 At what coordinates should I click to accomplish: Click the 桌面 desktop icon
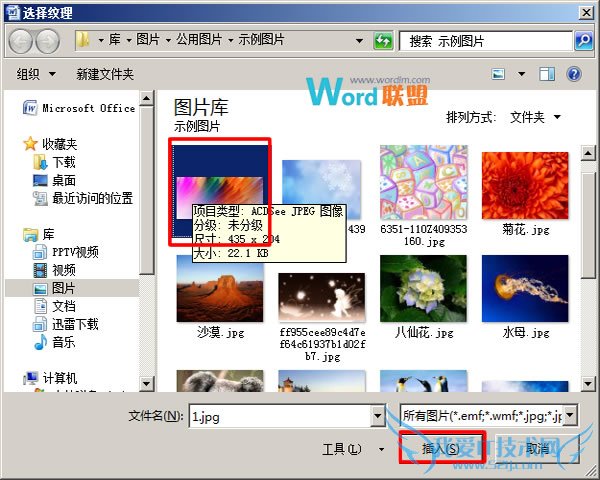point(40,180)
